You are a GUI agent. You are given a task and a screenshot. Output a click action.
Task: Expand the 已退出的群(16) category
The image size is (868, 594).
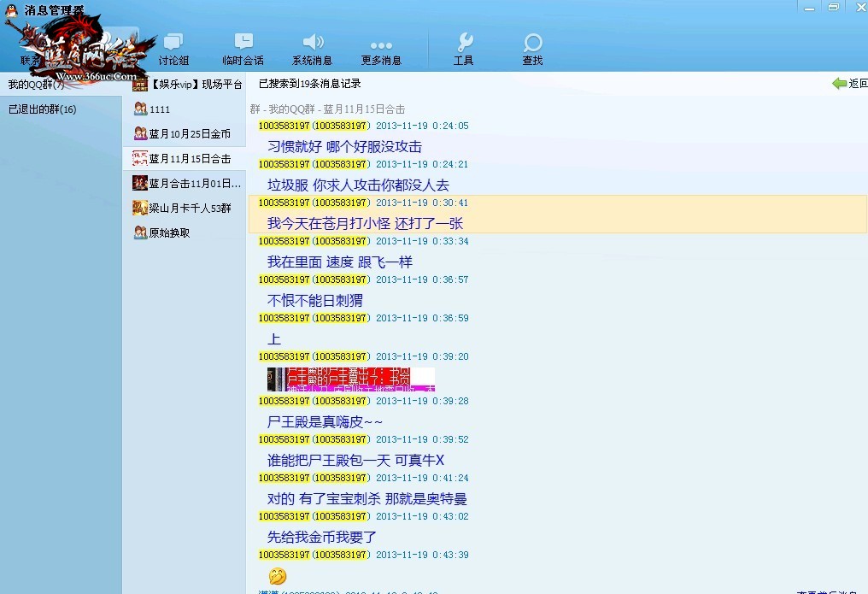point(42,109)
